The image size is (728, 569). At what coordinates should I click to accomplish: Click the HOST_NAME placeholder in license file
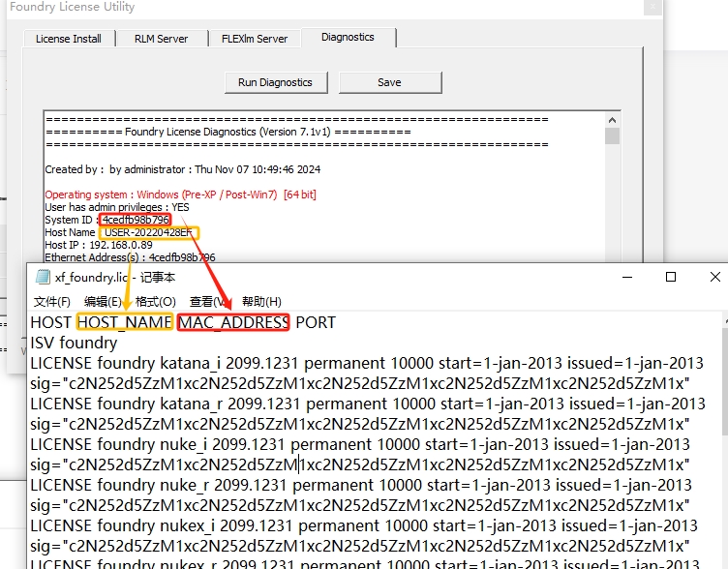coord(125,322)
